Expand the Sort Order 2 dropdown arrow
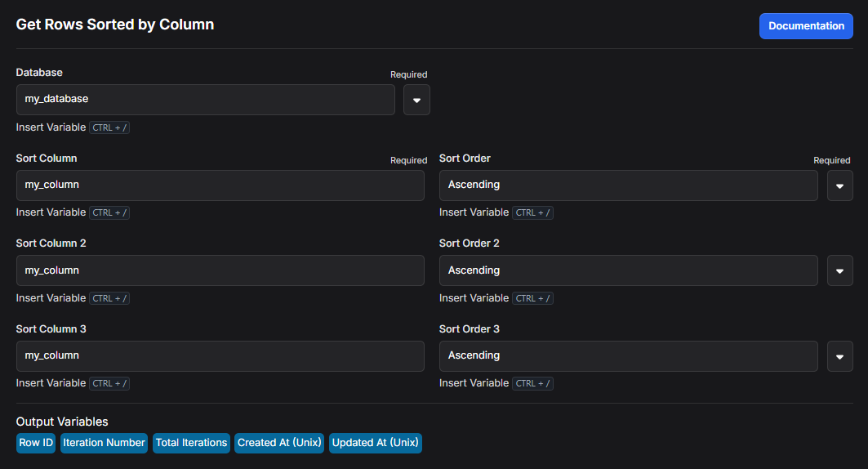The image size is (868, 469). pyautogui.click(x=839, y=270)
